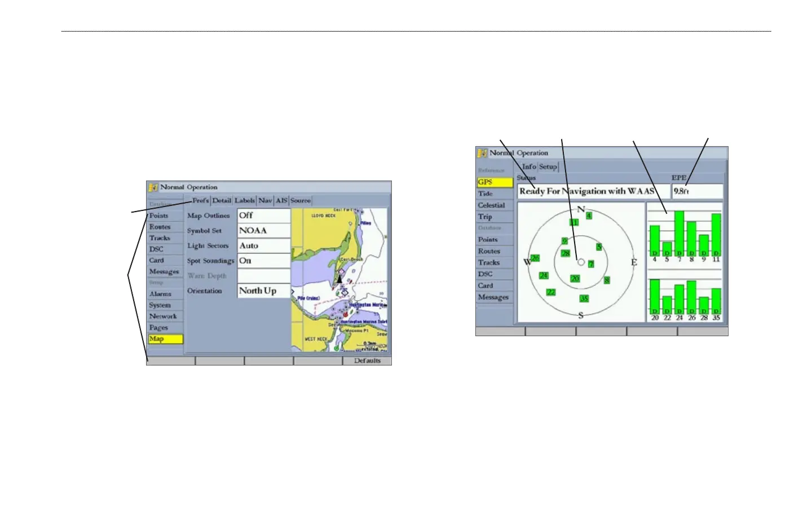Open Messages in the Map setup window sidebar
The image size is (812, 528).
click(x=165, y=272)
